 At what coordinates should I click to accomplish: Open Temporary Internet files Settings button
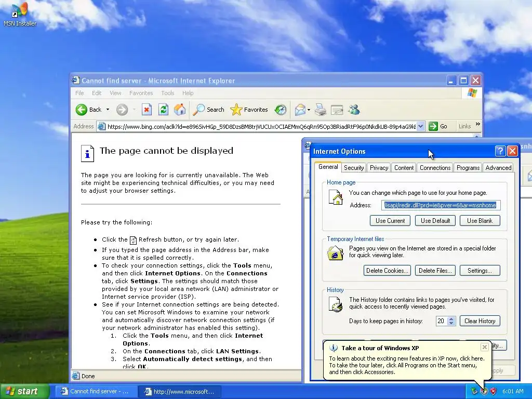click(x=480, y=270)
